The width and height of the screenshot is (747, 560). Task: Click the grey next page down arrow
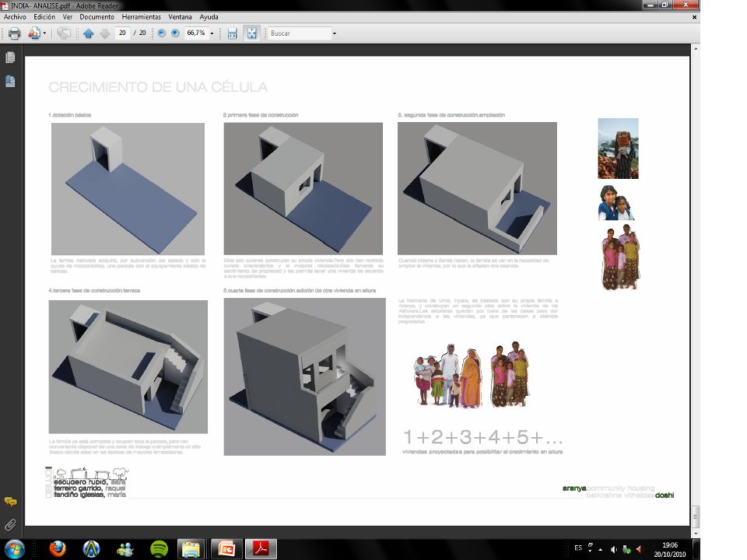[105, 33]
